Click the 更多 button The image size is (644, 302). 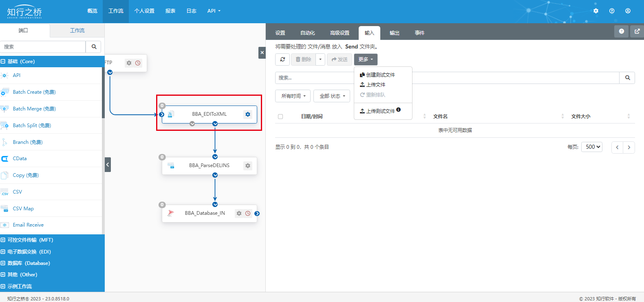[x=366, y=60]
